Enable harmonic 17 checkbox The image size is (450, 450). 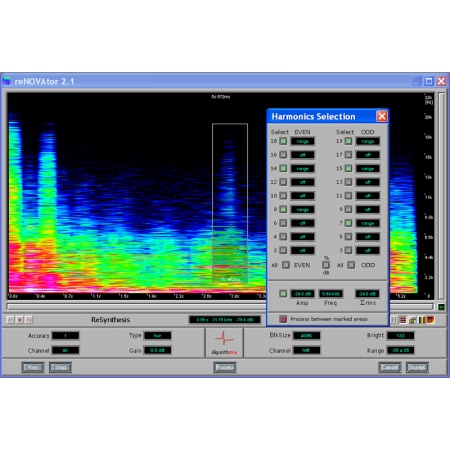(348, 155)
